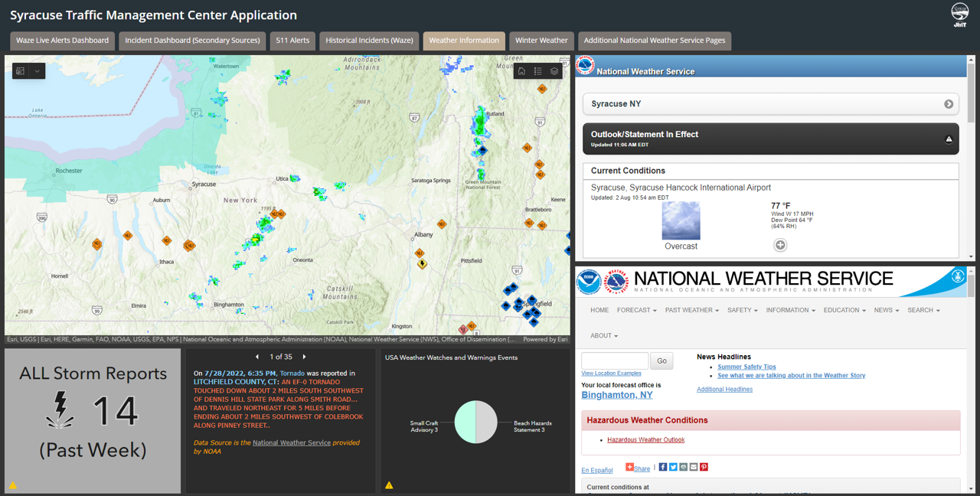
Task: Open the SAFETY dropdown menu
Action: 743,310
